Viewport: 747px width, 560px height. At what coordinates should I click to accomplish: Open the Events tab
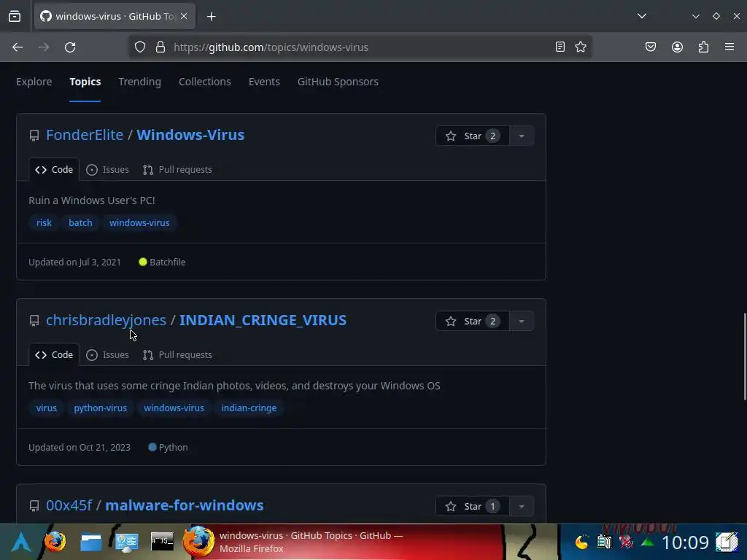click(x=264, y=82)
